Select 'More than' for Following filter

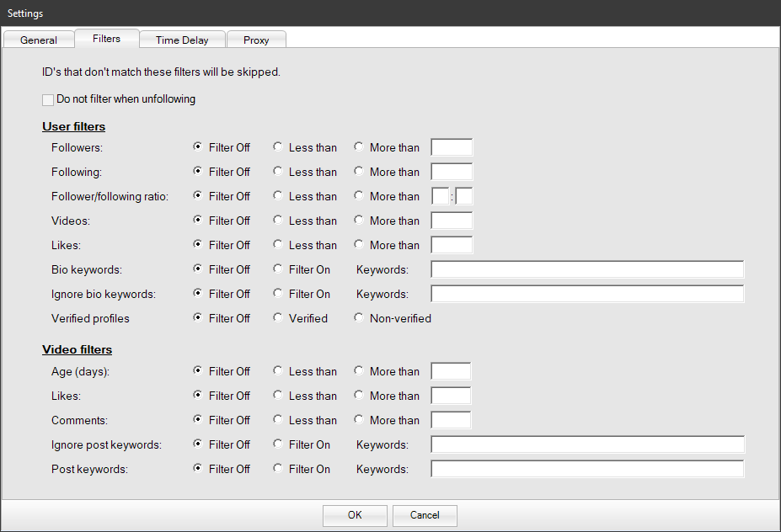pos(359,172)
